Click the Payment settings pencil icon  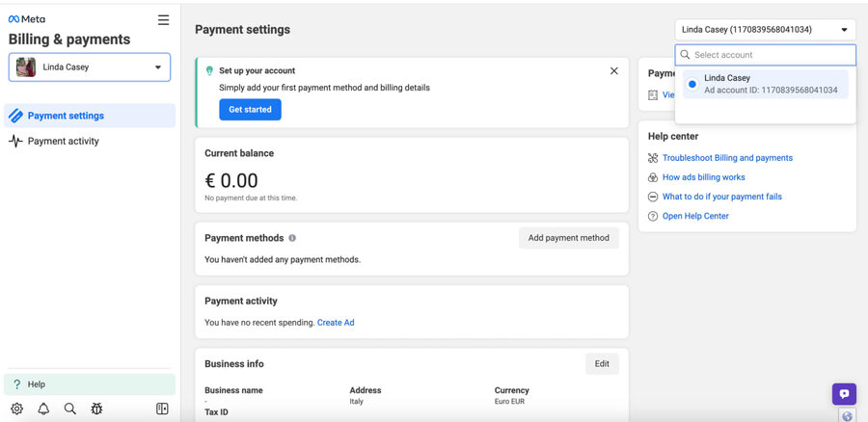[x=15, y=116]
